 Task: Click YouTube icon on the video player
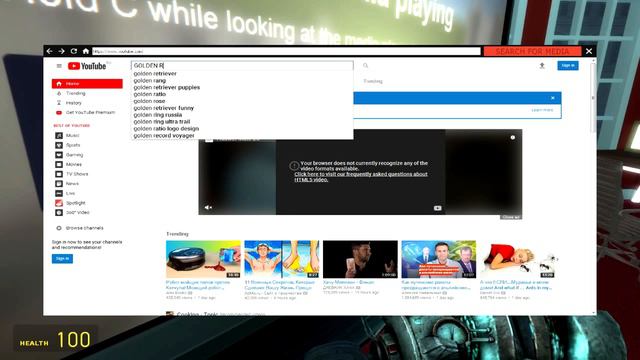tap(438, 208)
